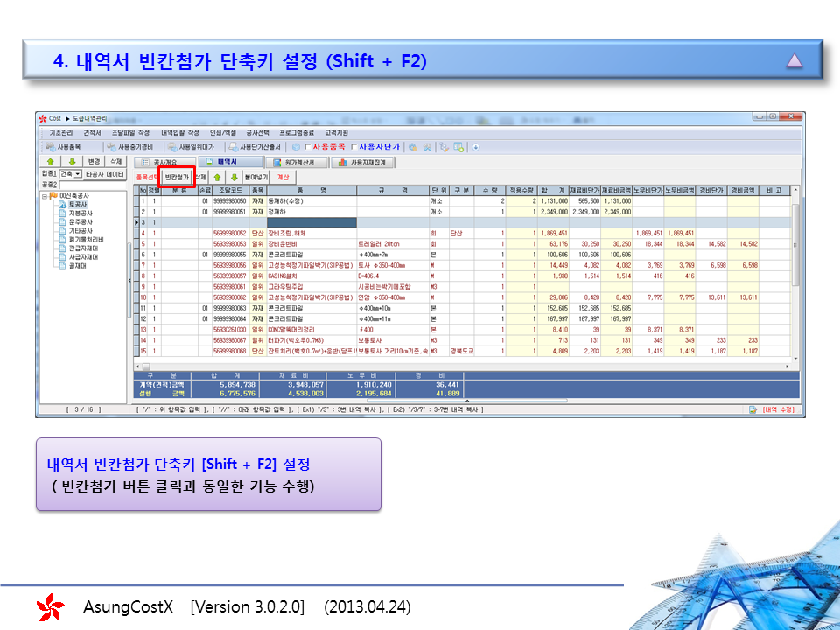Open the 견적서 menu
Image resolution: width=840 pixels, height=630 pixels.
point(92,132)
